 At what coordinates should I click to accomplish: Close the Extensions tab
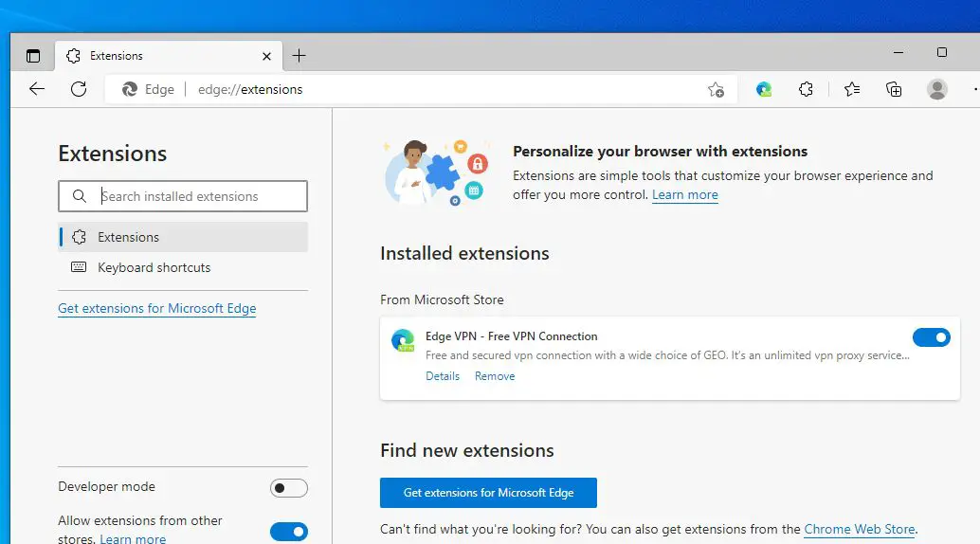[x=267, y=56]
